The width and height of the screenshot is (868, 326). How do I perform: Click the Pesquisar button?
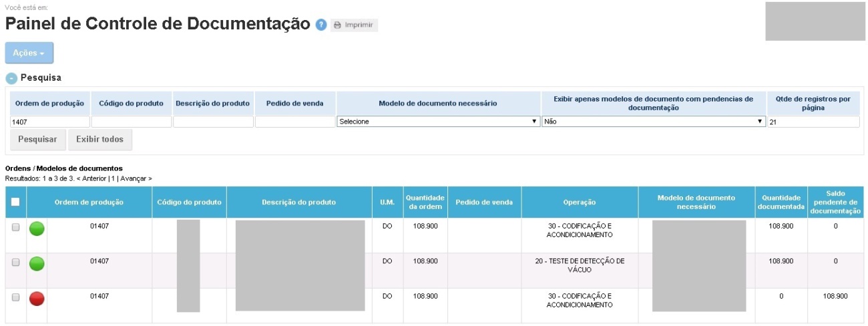tap(37, 140)
